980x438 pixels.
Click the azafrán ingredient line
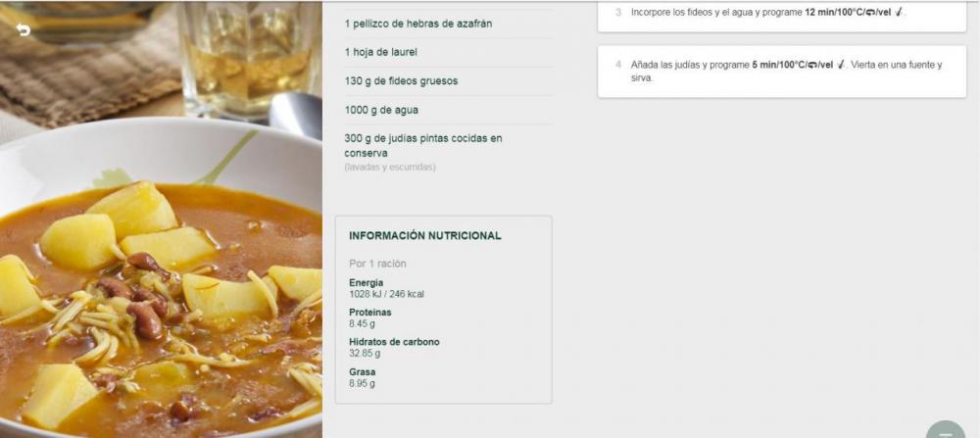418,24
